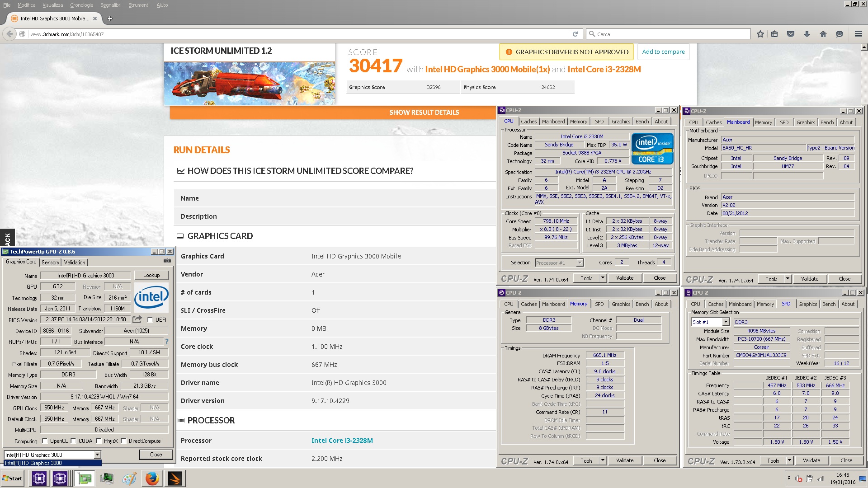Open the Cronologia menu
Image resolution: width=868 pixels, height=488 pixels.
pyautogui.click(x=81, y=5)
